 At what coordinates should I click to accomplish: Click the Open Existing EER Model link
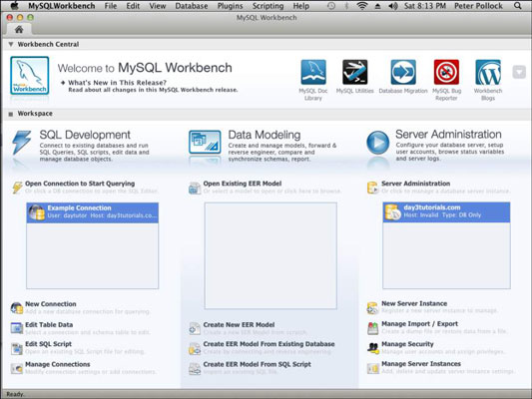243,184
